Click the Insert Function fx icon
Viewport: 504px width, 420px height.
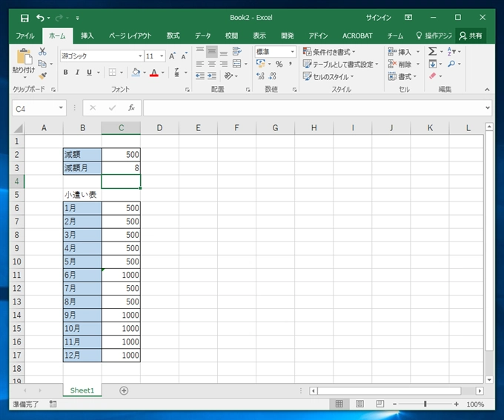(131, 108)
